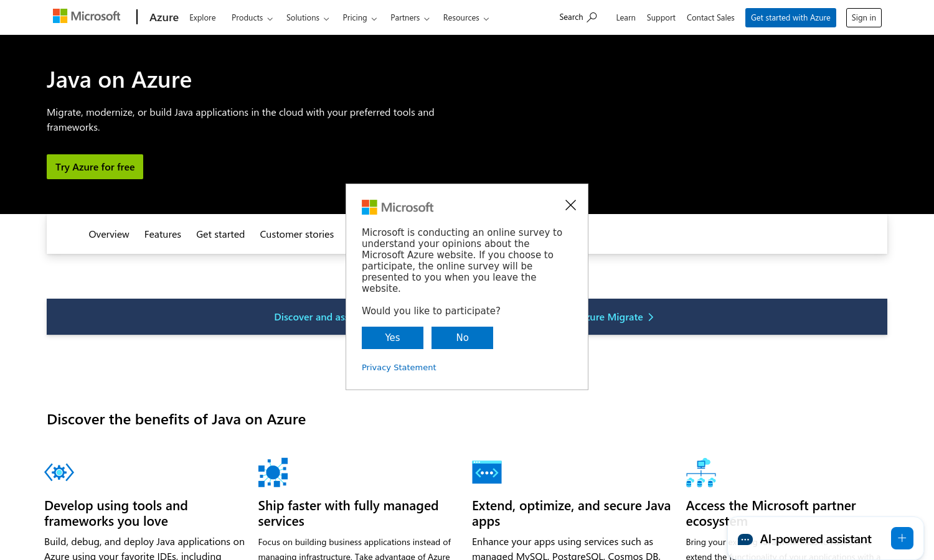Click the Sign in button

(x=864, y=18)
